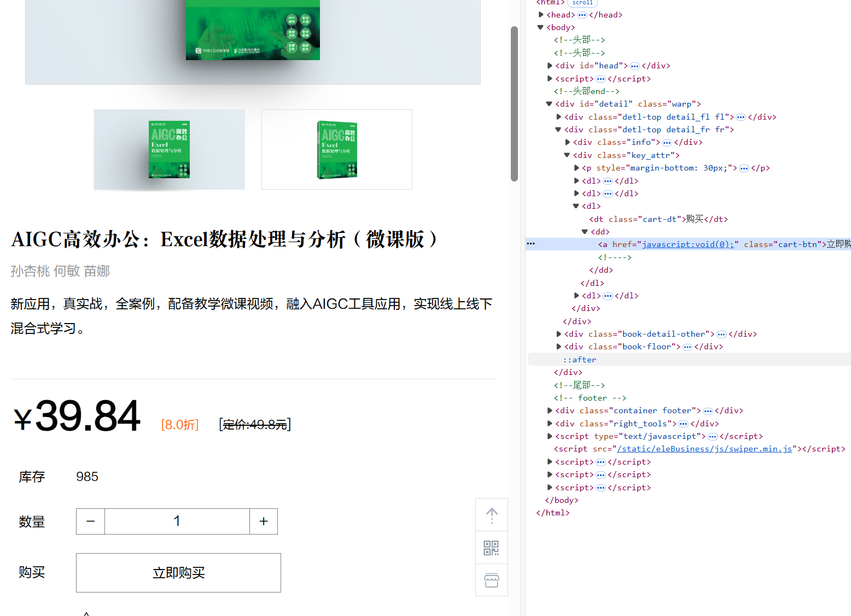Select the closing </html> tag row
This screenshot has width=851, height=616.
(553, 513)
